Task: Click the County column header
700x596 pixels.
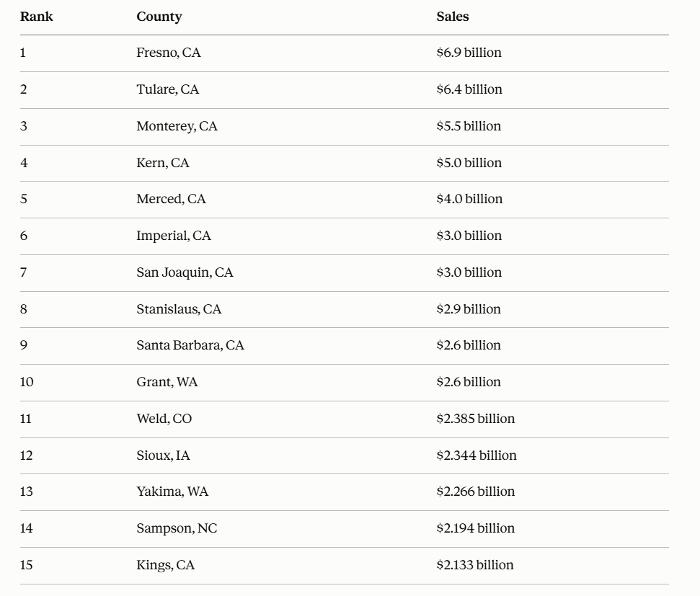Action: [159, 17]
